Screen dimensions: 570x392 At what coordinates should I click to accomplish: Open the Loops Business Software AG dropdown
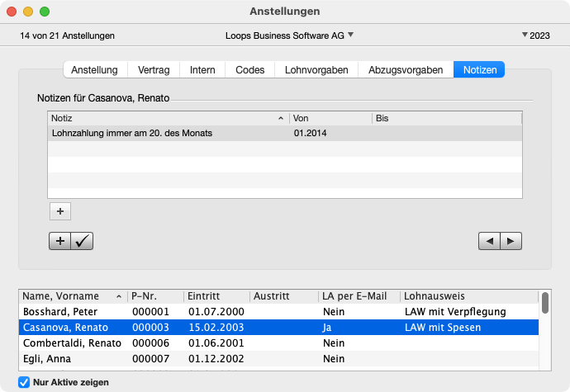tap(289, 35)
